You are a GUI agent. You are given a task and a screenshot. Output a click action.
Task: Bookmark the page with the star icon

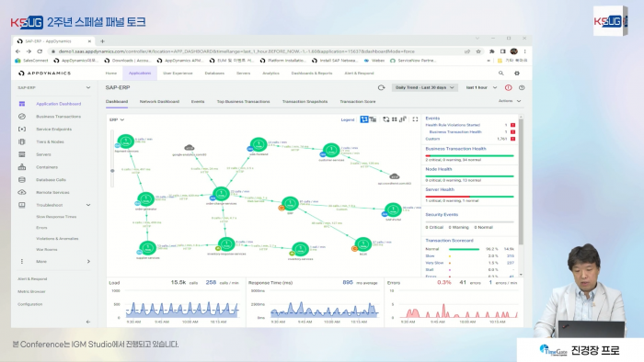pyautogui.click(x=478, y=51)
